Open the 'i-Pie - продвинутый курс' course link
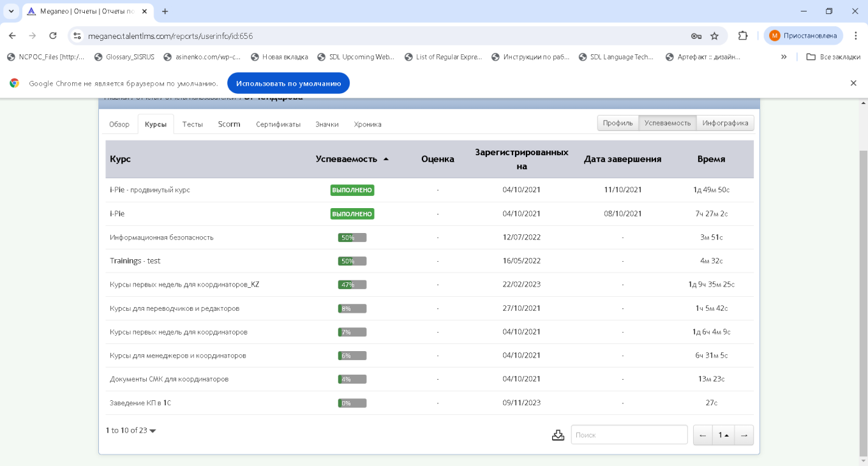The height and width of the screenshot is (466, 868). point(150,190)
